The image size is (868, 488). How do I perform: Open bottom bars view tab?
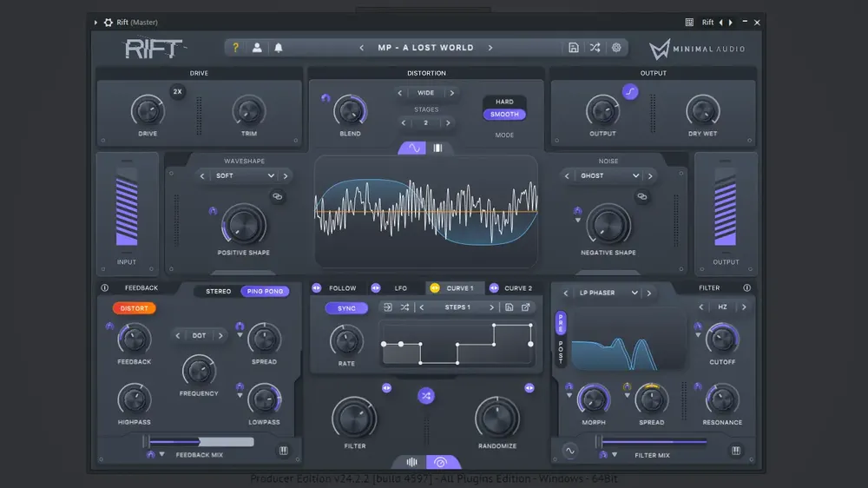pos(411,462)
